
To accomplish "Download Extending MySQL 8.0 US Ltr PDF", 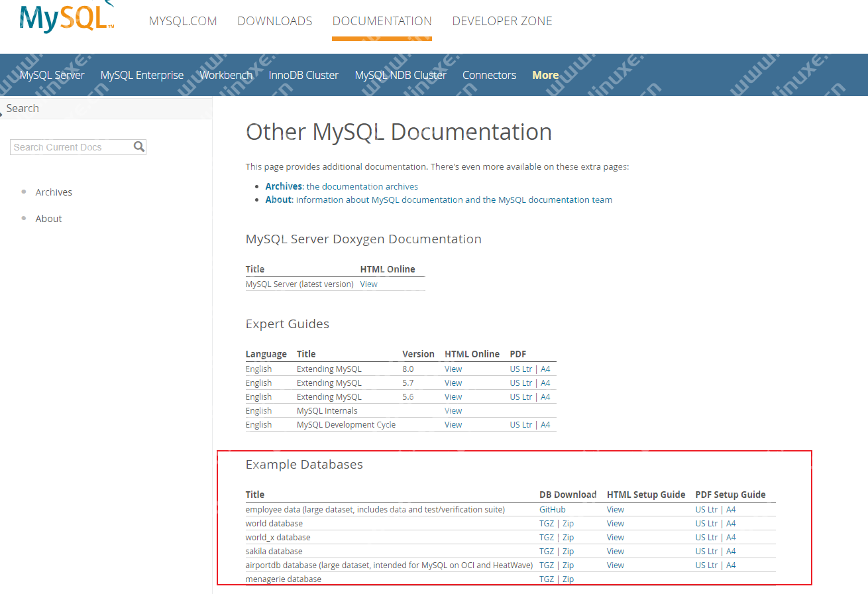I will tap(521, 369).
